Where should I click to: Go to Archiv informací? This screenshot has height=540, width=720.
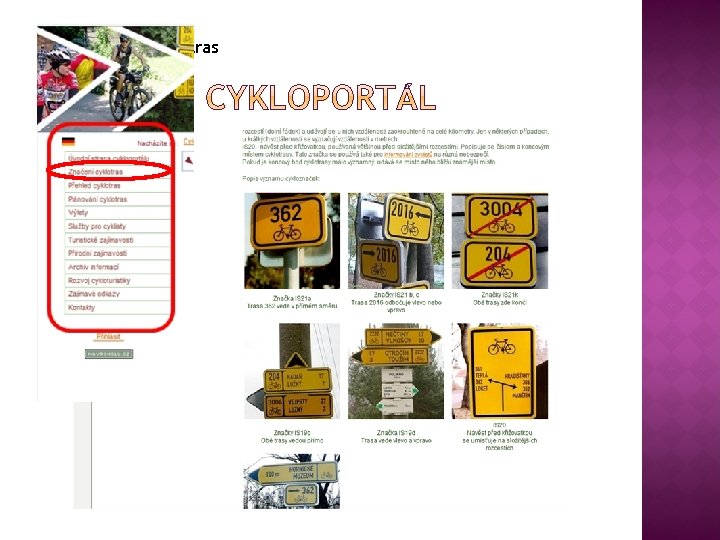(117, 267)
